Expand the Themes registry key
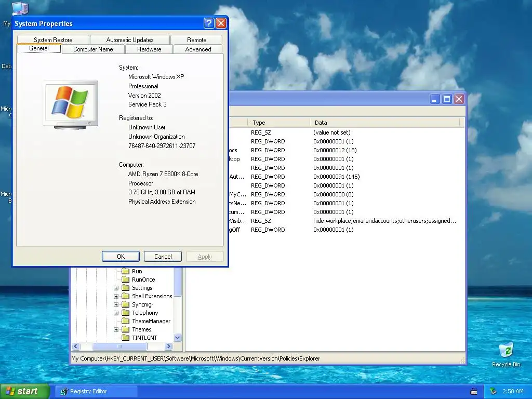 (116, 329)
